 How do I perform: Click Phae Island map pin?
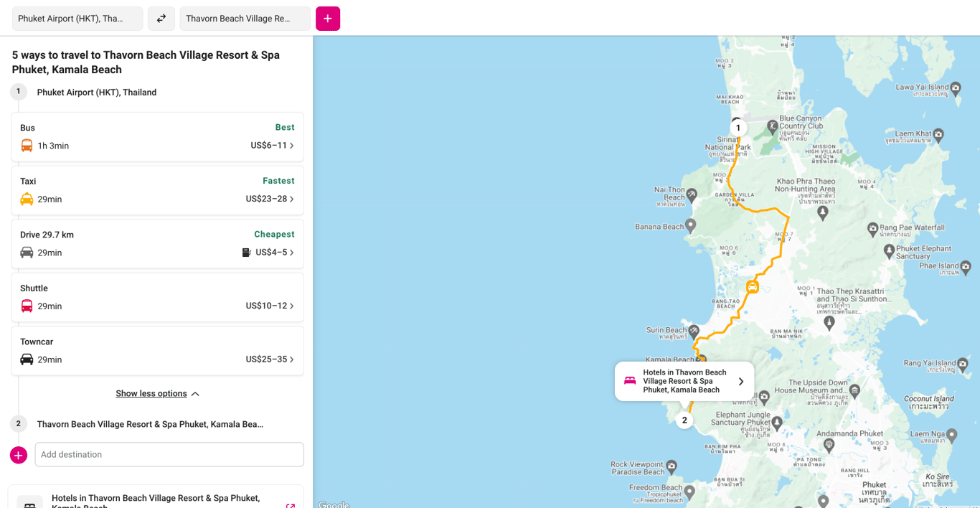[966, 267]
